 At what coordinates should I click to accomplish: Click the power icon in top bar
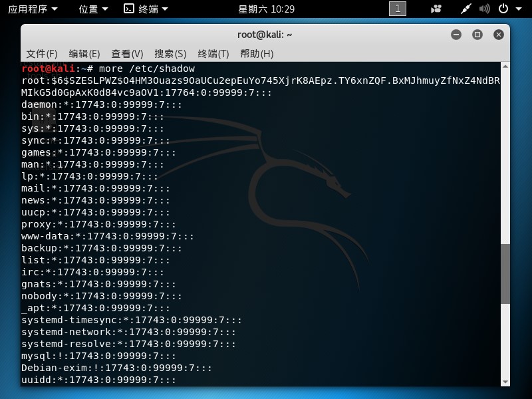tap(503, 9)
